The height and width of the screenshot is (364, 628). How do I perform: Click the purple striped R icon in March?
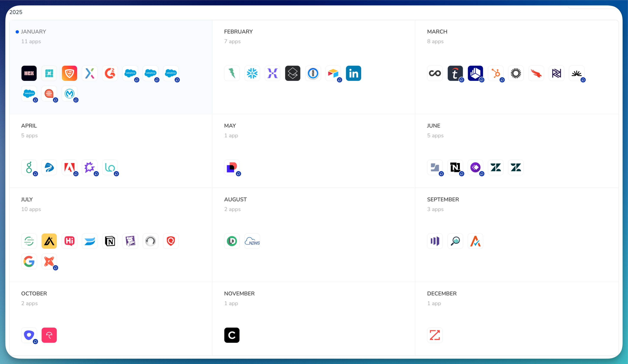pos(557,73)
